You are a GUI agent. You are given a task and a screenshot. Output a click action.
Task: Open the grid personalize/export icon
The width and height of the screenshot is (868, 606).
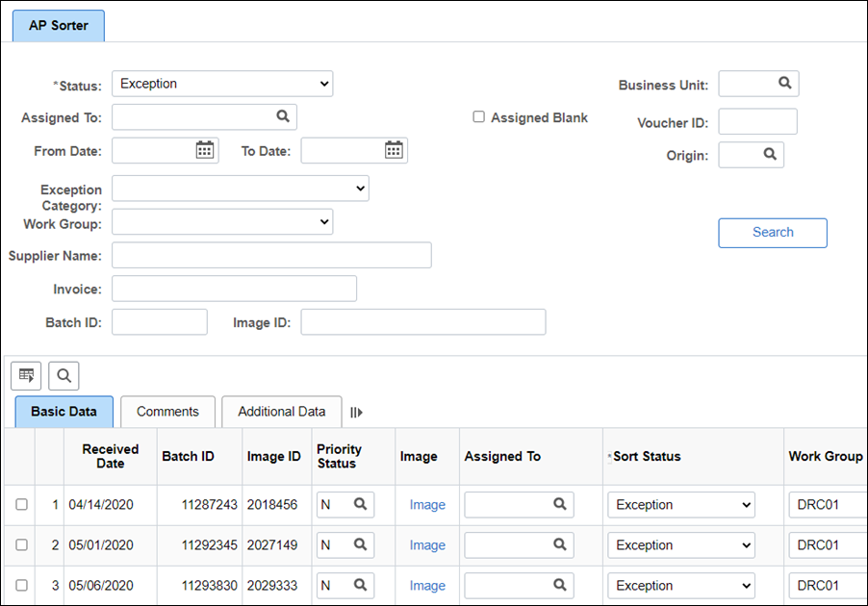(x=26, y=376)
